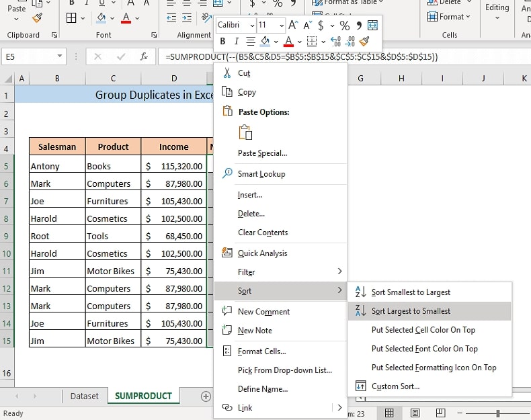Toggle Center alignment in mini toolbar
531x420 pixels.
tap(251, 41)
